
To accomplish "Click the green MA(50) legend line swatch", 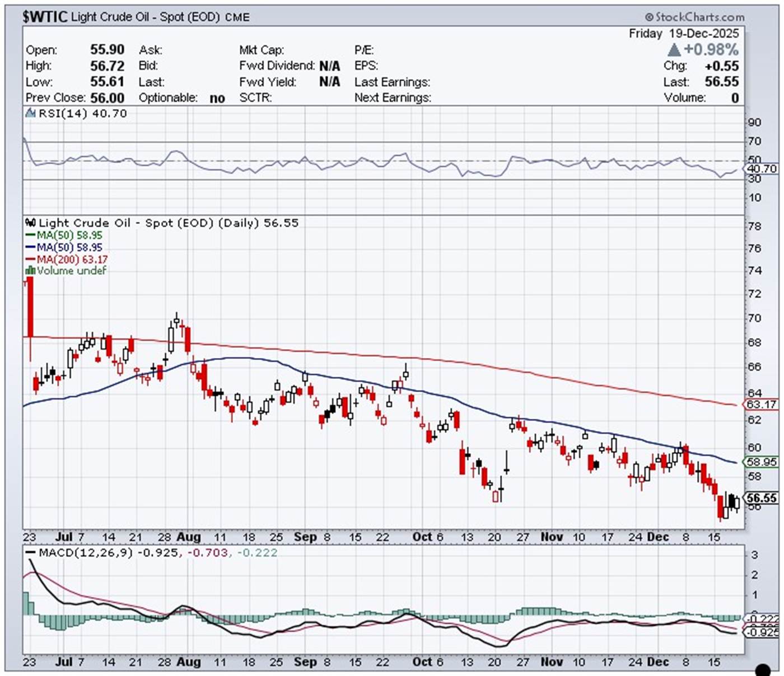I will [30, 236].
